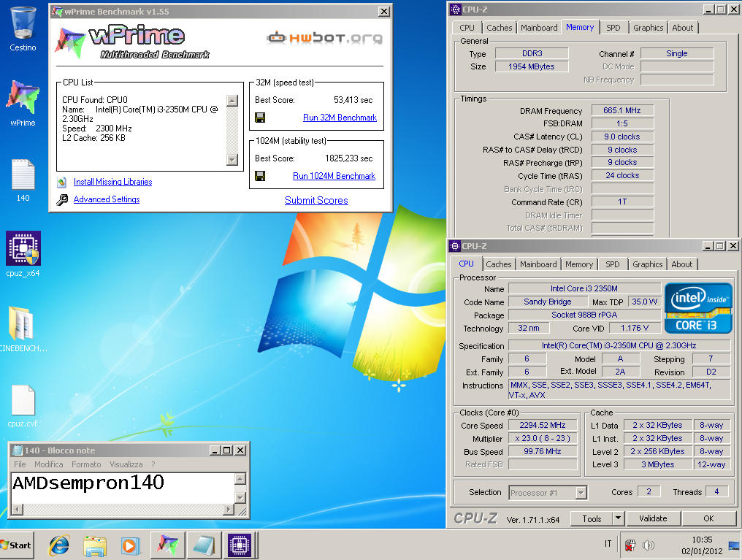Image resolution: width=742 pixels, height=560 pixels.
Task: Open the Formato menu in Notepad
Action: [x=86, y=464]
